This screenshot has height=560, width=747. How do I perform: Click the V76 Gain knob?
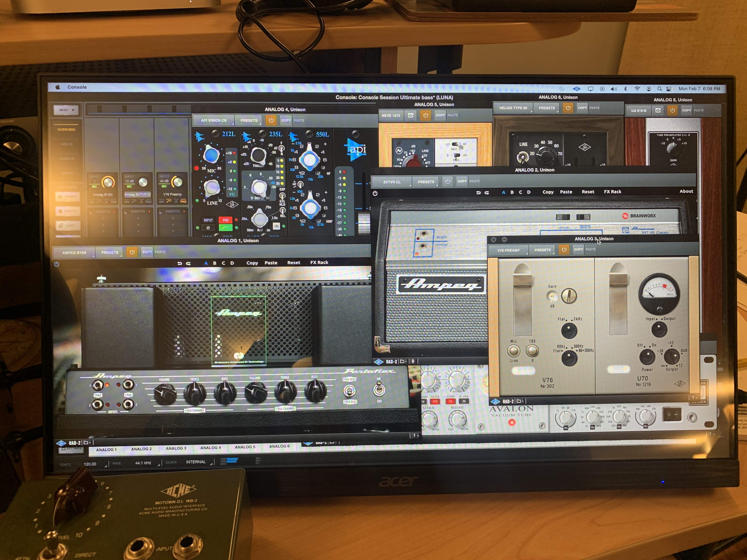(569, 296)
